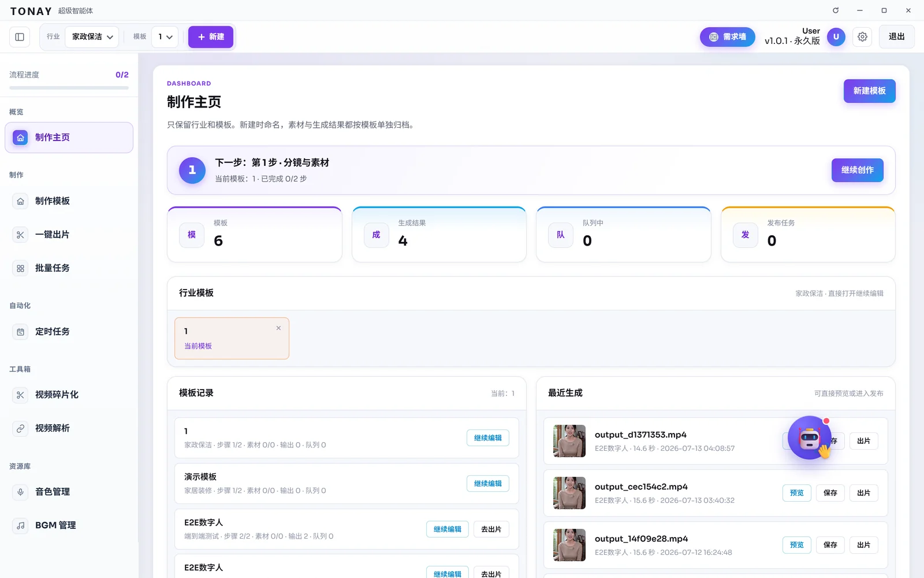The width and height of the screenshot is (924, 578).
Task: Open 定时任务 in the sidebar
Action: point(69,332)
